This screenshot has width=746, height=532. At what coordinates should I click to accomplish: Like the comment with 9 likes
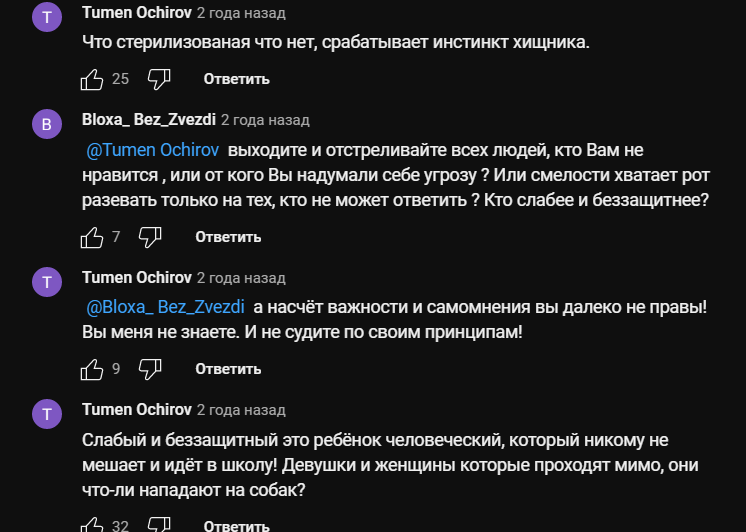coord(92,369)
